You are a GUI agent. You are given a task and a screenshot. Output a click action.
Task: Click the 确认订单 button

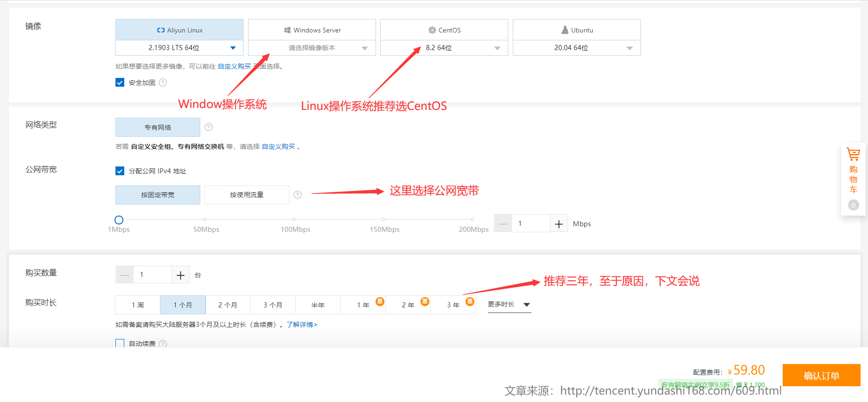[x=821, y=375]
